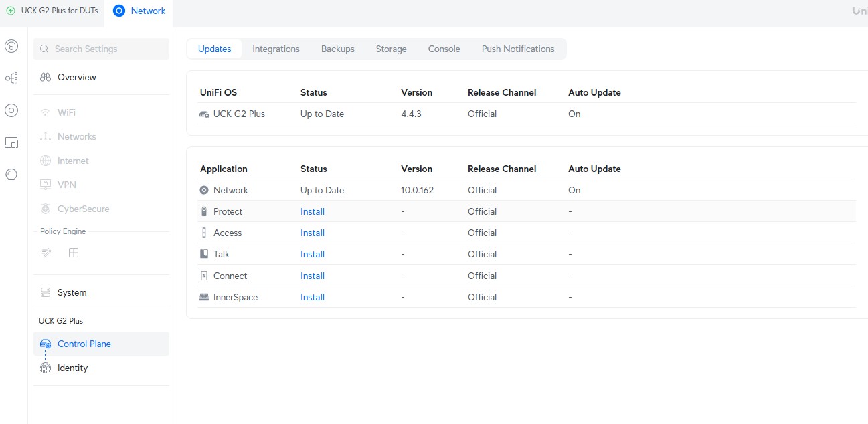Screen dimensions: 868x424
Task: Click Install for InnerSpace
Action: click(312, 297)
